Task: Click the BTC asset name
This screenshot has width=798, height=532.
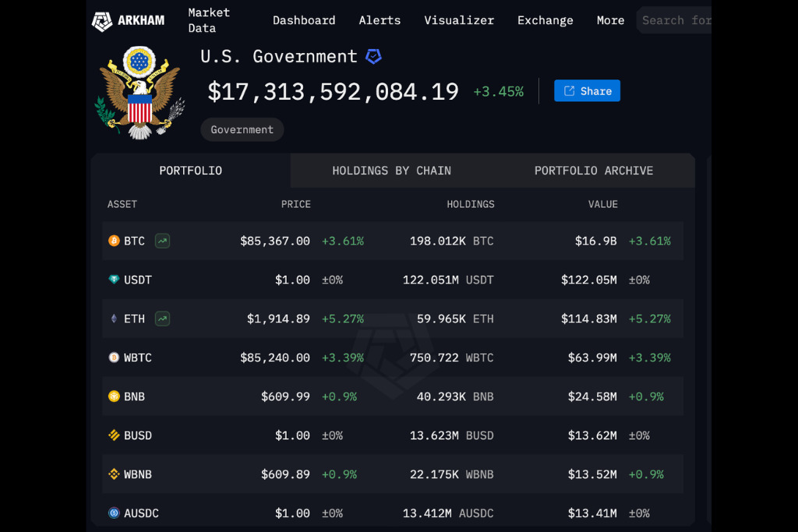Action: click(134, 241)
